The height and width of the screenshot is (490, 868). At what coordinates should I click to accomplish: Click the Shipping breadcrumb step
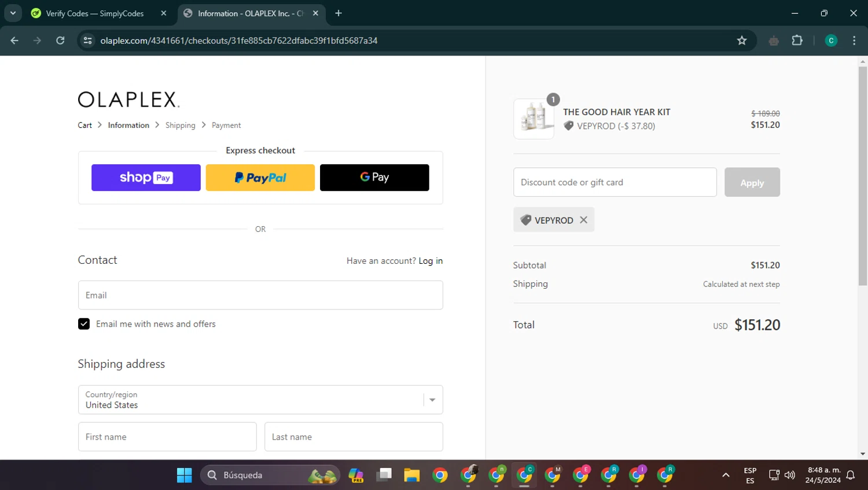(x=181, y=125)
